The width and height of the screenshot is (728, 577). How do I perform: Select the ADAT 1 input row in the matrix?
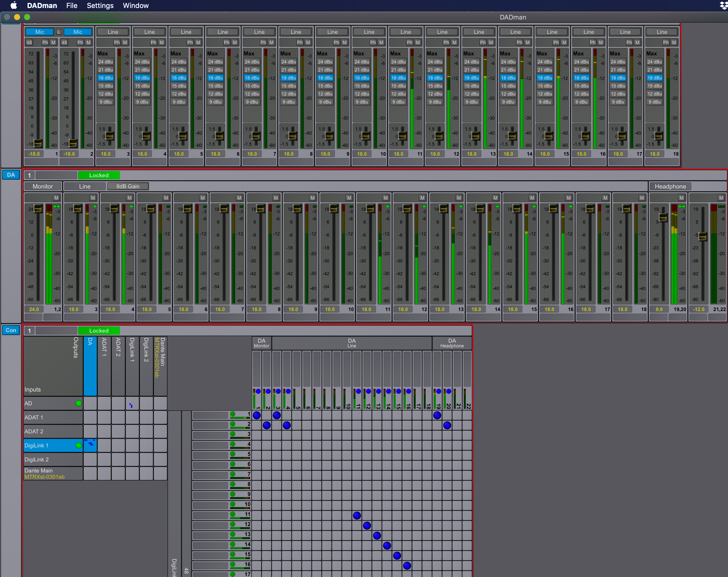coord(53,417)
